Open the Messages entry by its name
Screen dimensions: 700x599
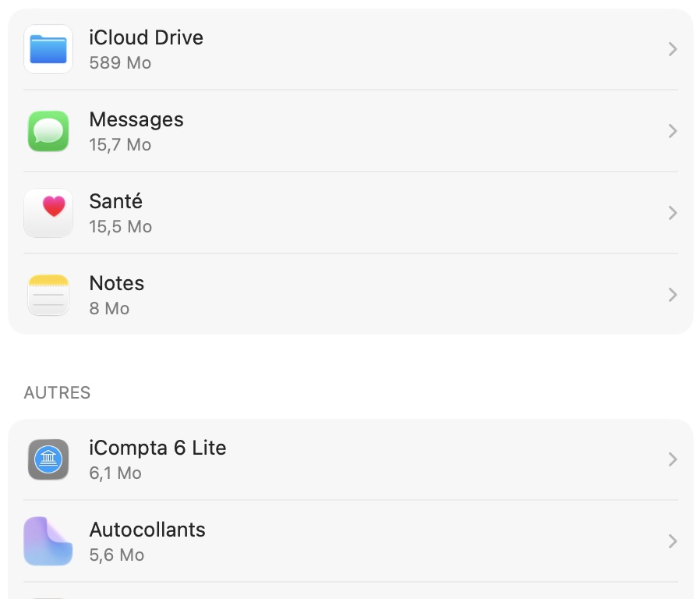pyautogui.click(x=136, y=119)
